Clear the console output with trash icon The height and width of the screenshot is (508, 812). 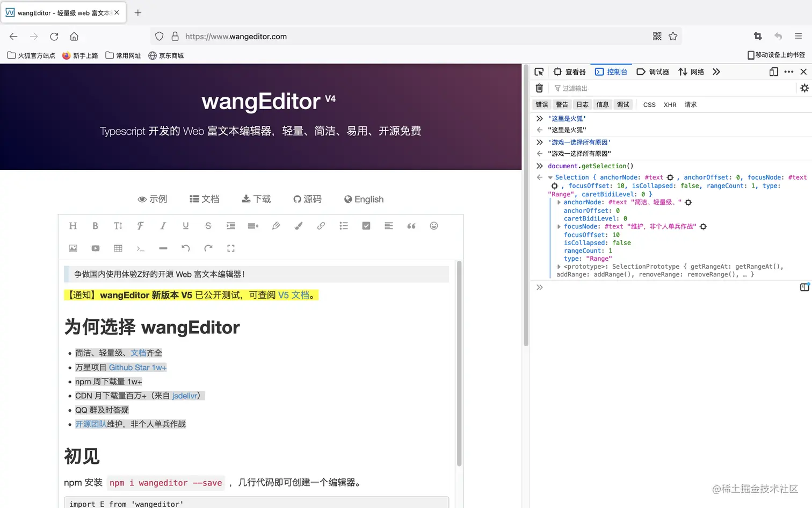tap(539, 88)
